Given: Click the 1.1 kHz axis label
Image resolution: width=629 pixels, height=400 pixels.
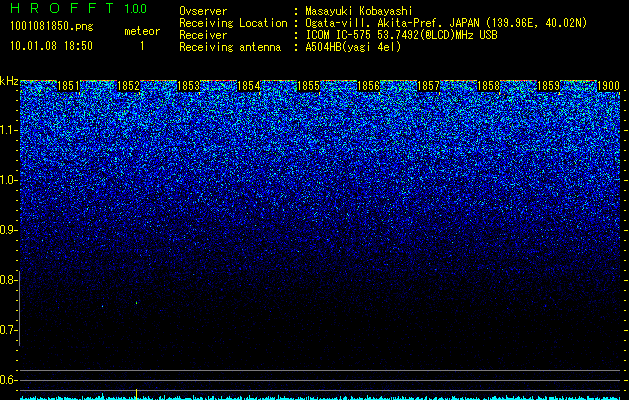Looking at the screenshot, I should 9,130.
